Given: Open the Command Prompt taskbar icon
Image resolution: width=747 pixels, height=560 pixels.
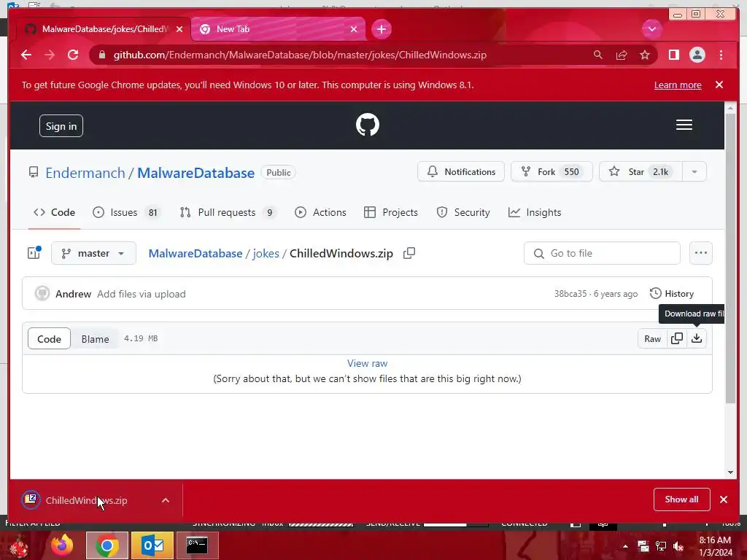Looking at the screenshot, I should click(x=197, y=545).
